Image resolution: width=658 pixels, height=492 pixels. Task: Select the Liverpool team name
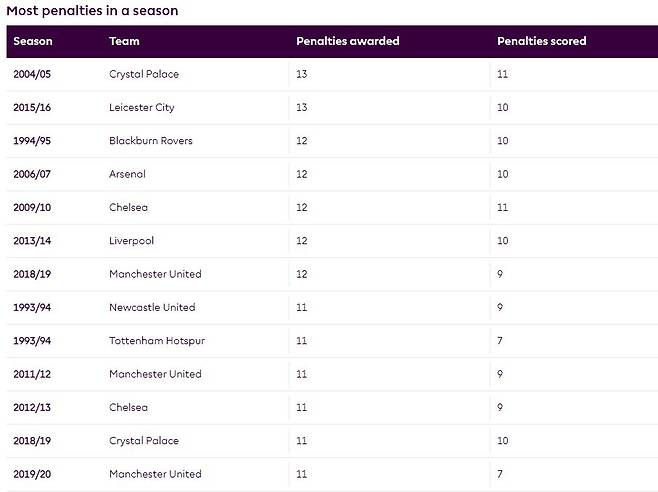click(x=131, y=241)
